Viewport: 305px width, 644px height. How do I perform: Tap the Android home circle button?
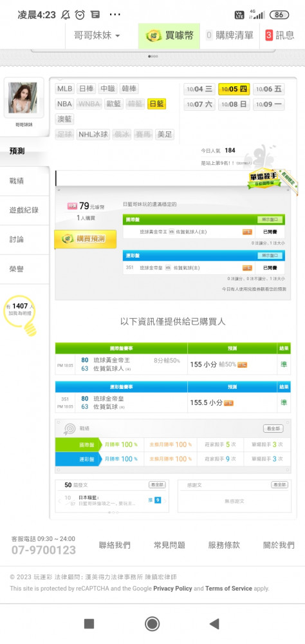pyautogui.click(x=152, y=624)
